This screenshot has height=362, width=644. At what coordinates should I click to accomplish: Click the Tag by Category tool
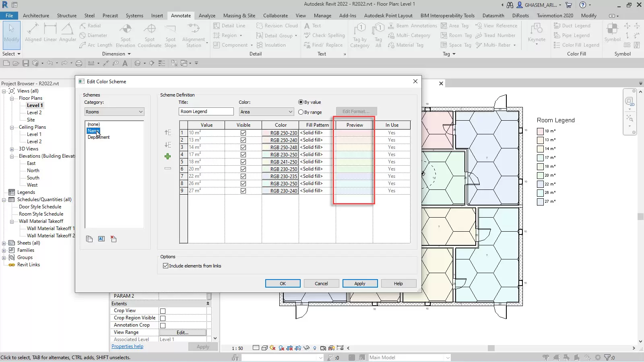[x=360, y=35]
